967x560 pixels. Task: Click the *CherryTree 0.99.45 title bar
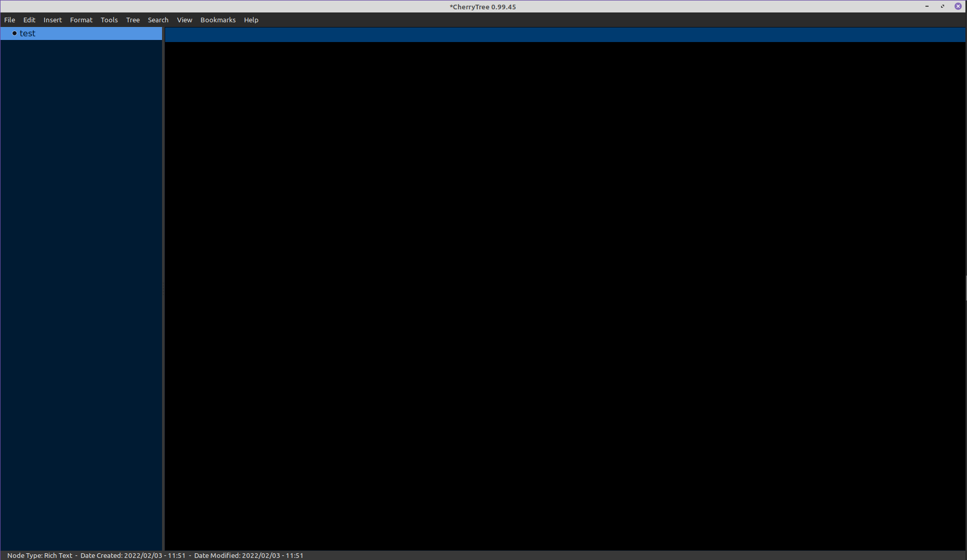click(x=483, y=7)
